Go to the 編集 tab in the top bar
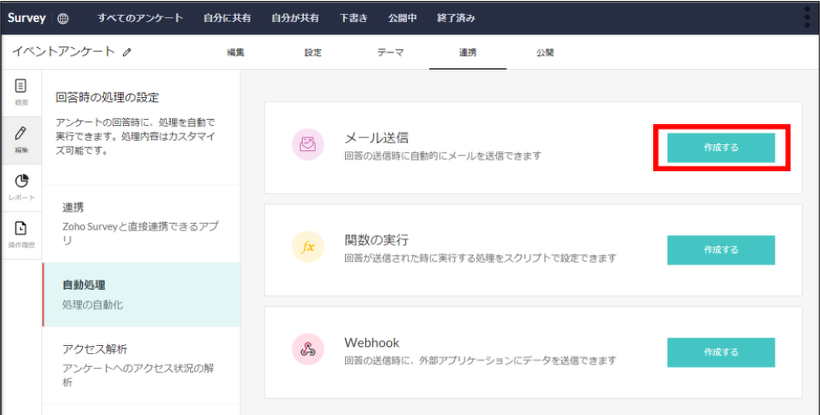Screen dimensions: 820x415 [236, 52]
